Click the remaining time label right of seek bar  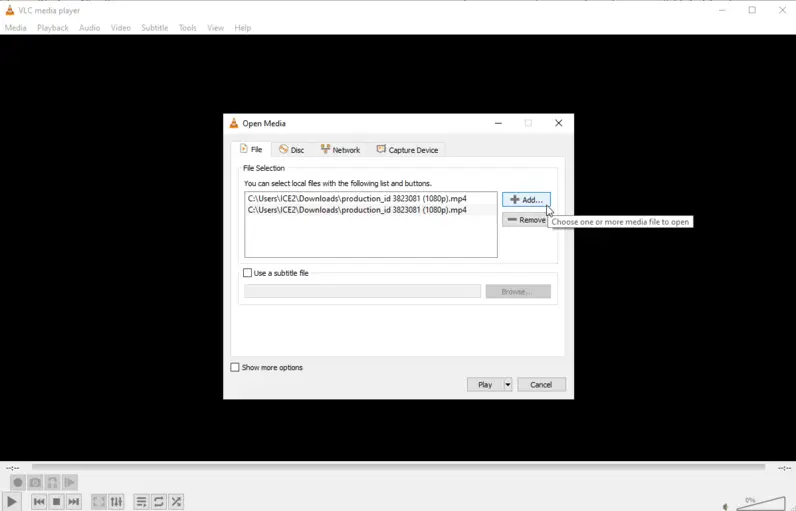pyautogui.click(x=784, y=468)
